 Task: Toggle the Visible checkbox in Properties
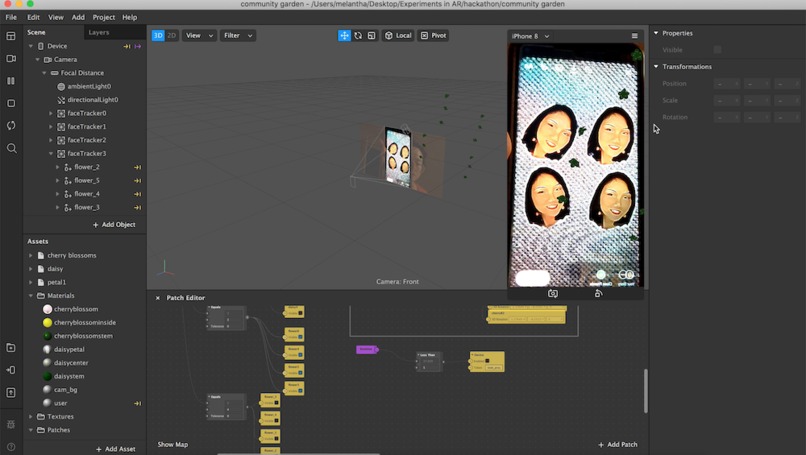click(x=717, y=50)
